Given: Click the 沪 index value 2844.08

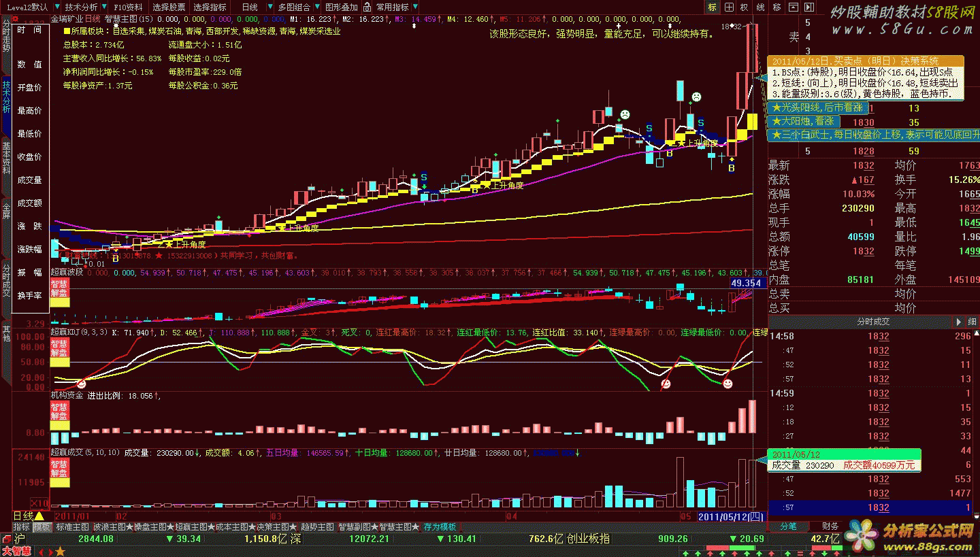Looking at the screenshot, I should pos(96,539).
